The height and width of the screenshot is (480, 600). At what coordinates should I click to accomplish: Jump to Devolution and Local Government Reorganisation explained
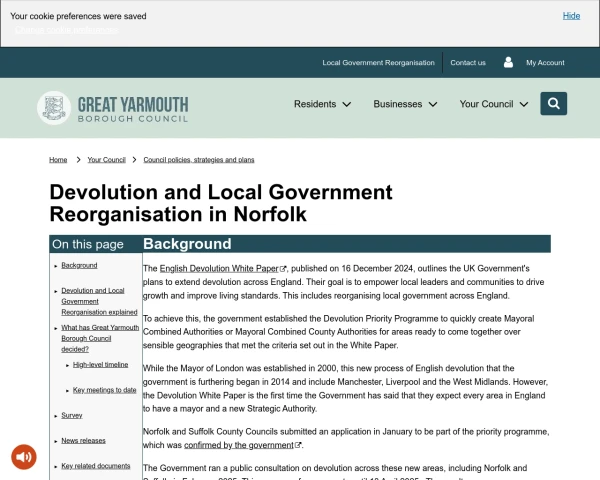coord(99,301)
